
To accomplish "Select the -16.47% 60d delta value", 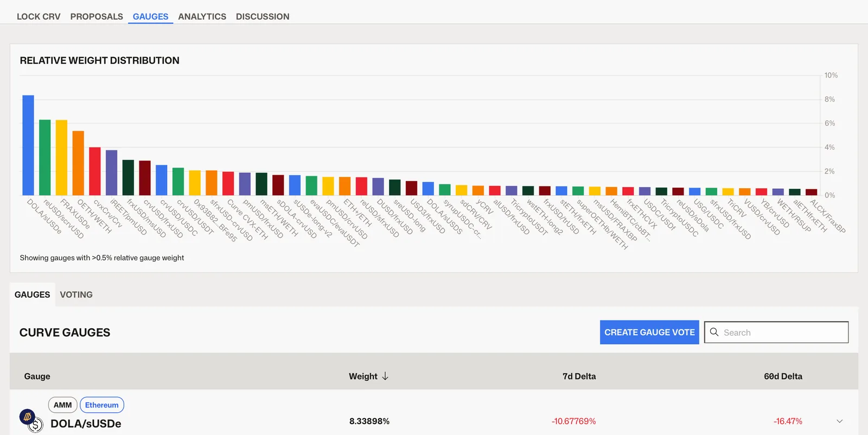I will click(x=788, y=421).
